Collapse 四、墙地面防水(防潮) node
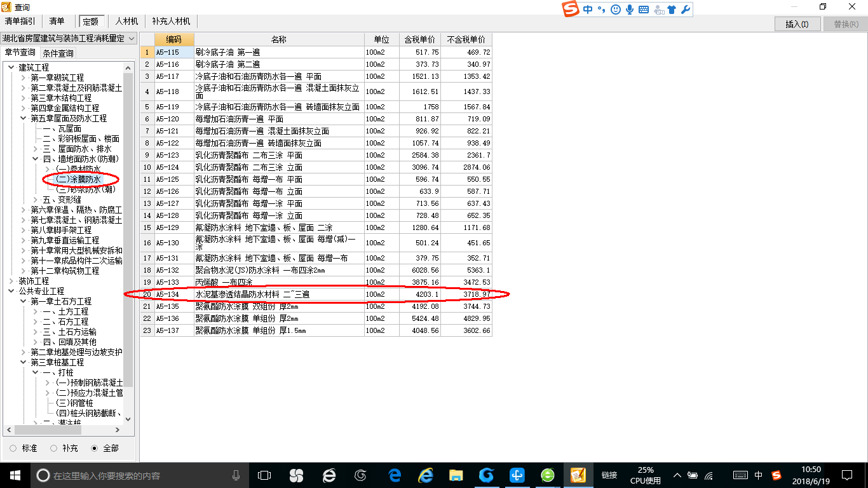 pyautogui.click(x=36, y=159)
